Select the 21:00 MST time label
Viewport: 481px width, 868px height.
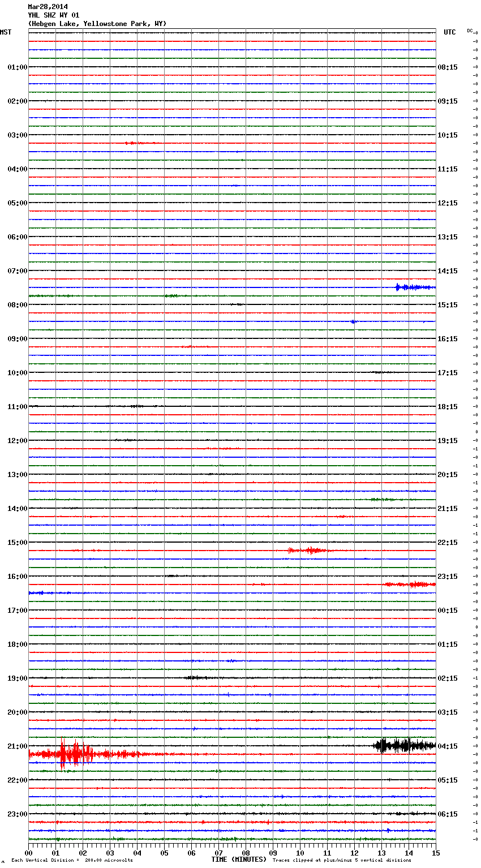17,746
